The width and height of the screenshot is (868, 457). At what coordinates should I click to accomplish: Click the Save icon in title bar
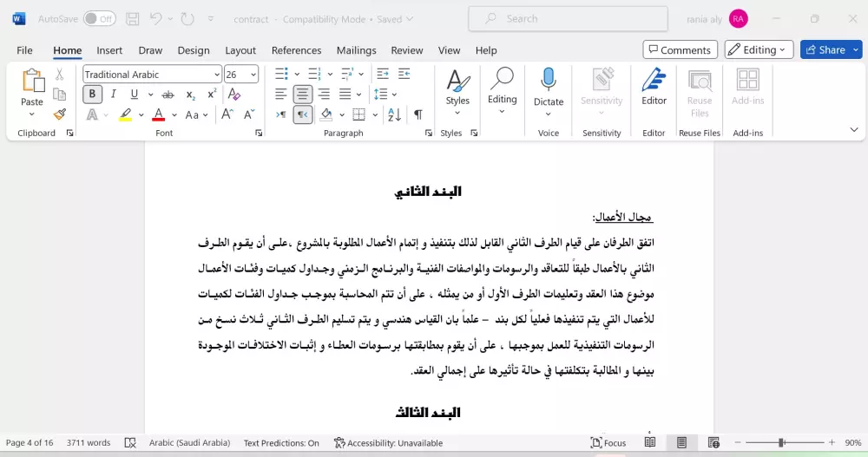(x=132, y=19)
